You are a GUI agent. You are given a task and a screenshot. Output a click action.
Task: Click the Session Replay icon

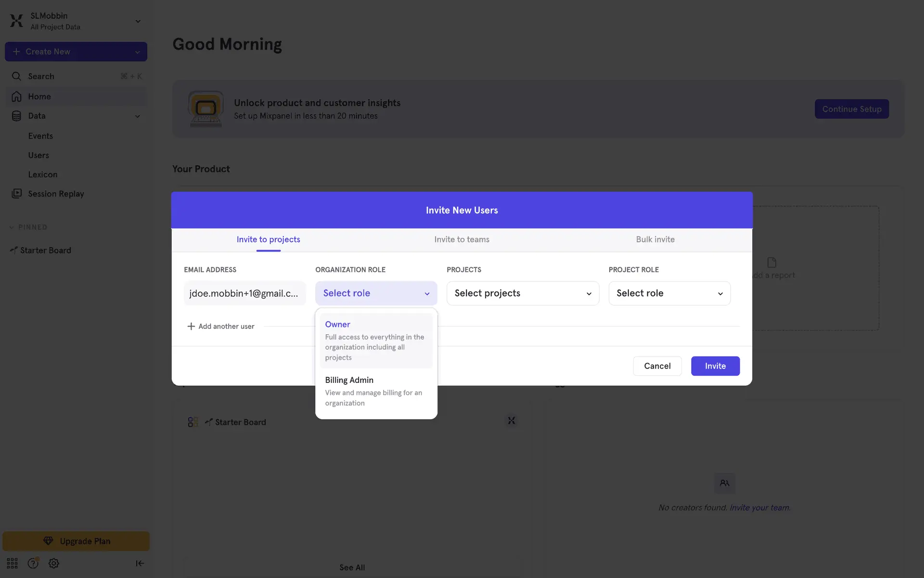tap(16, 194)
